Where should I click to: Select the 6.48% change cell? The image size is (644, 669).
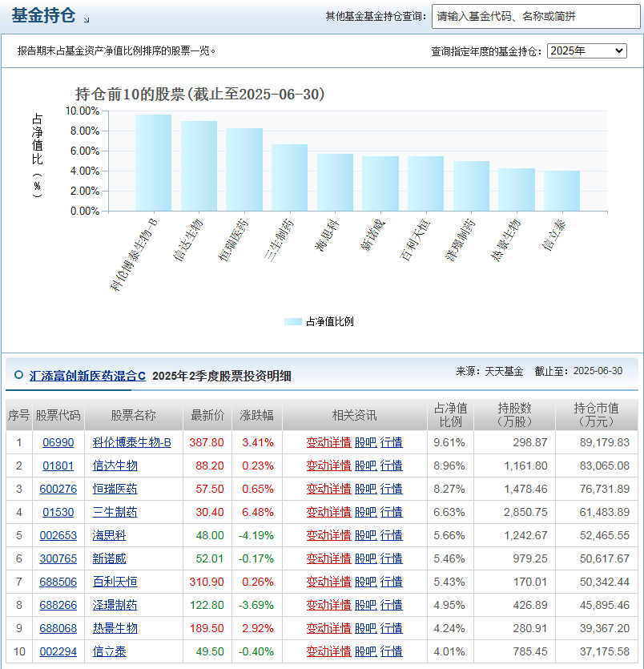pyautogui.click(x=258, y=512)
